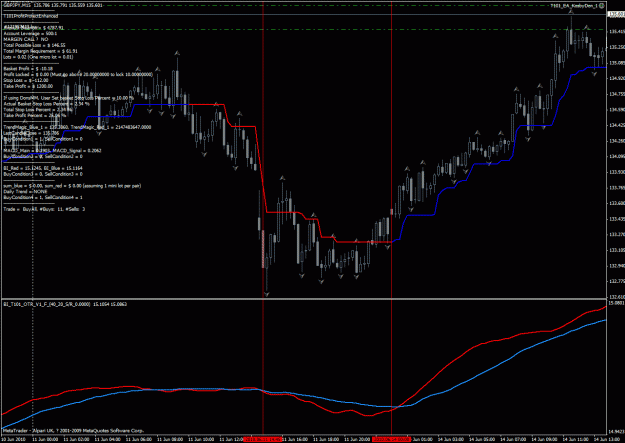This screenshot has height=443, width=625.
Task: Click the 'Trade = BuyAll' status line
Action: pyautogui.click(x=44, y=209)
